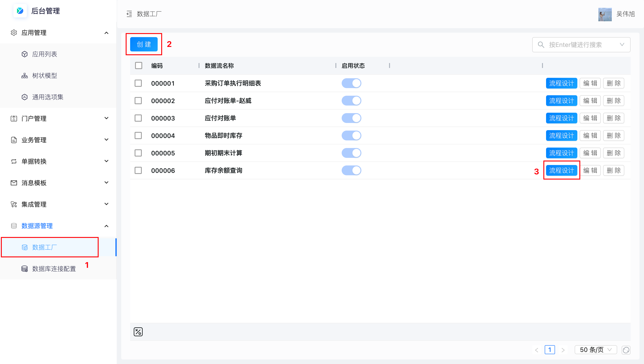Click the 应用列表 cube icon
The image size is (644, 364).
pos(25,54)
